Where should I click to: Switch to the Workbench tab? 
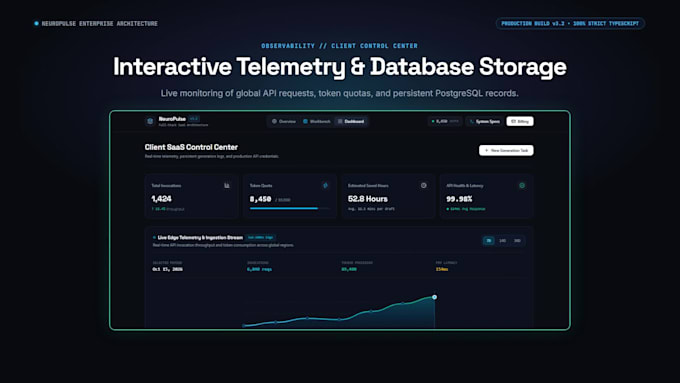[x=317, y=121]
